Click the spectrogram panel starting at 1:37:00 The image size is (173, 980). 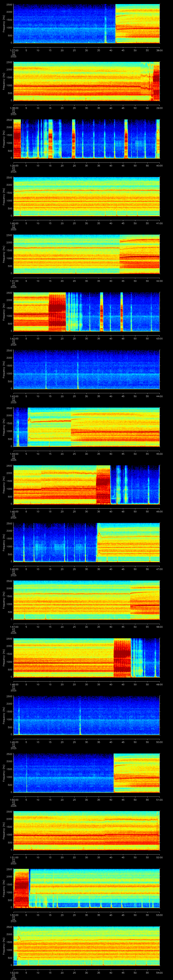86,24
